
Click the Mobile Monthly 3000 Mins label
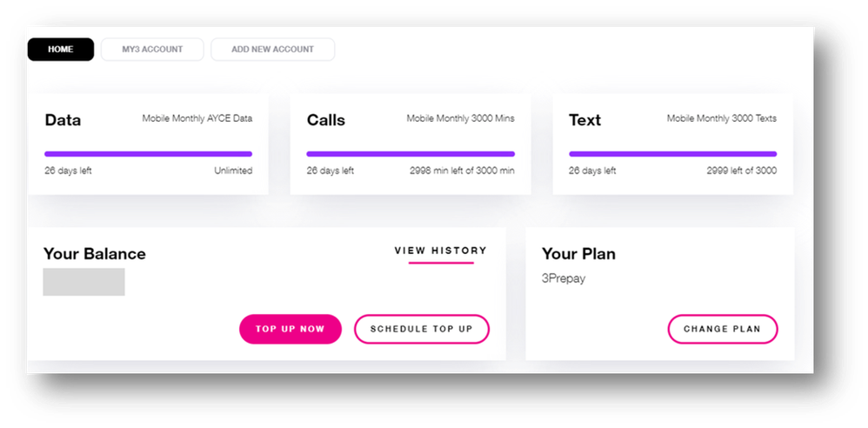(x=460, y=118)
